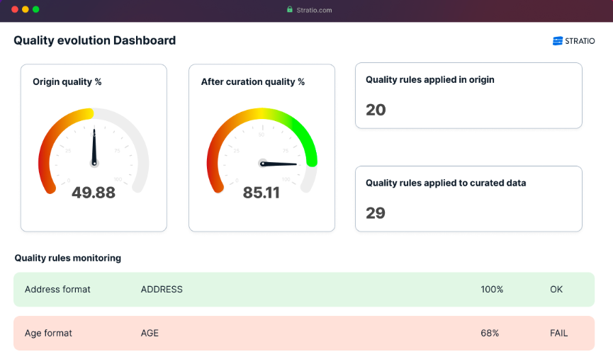Click the ADDRESS column name

(x=162, y=289)
